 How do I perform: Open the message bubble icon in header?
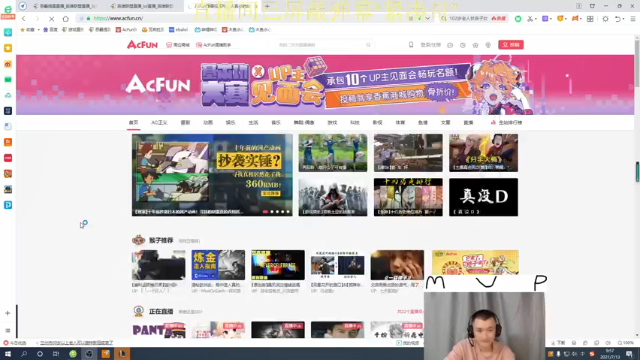pos(450,45)
